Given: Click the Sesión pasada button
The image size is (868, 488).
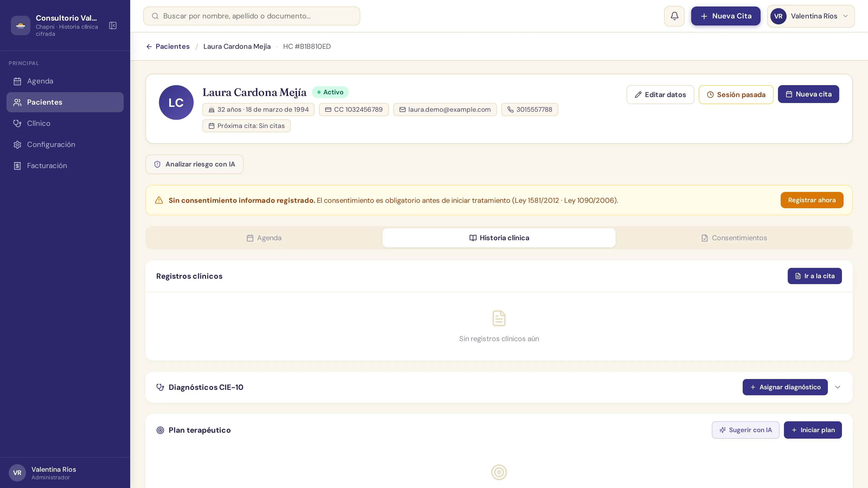Looking at the screenshot, I should (736, 95).
